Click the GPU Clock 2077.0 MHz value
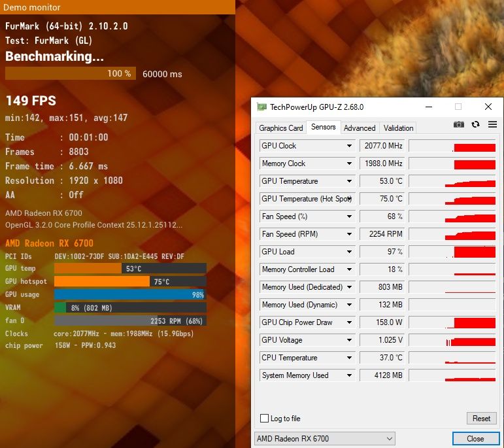This screenshot has height=448, width=504. [x=382, y=146]
